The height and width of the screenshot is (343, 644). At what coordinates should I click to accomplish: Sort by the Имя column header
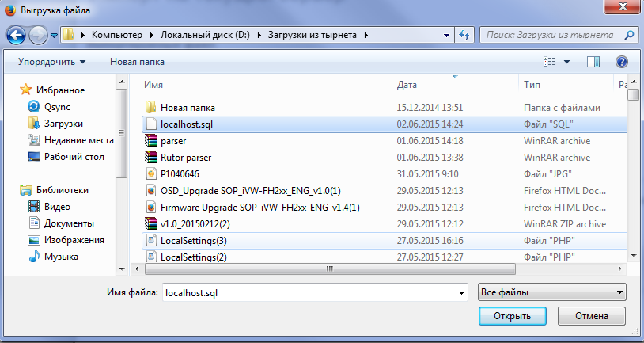(153, 85)
